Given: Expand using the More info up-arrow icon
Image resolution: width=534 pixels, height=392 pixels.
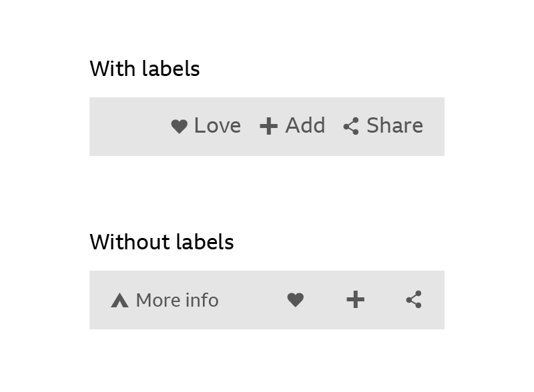Looking at the screenshot, I should 119,301.
